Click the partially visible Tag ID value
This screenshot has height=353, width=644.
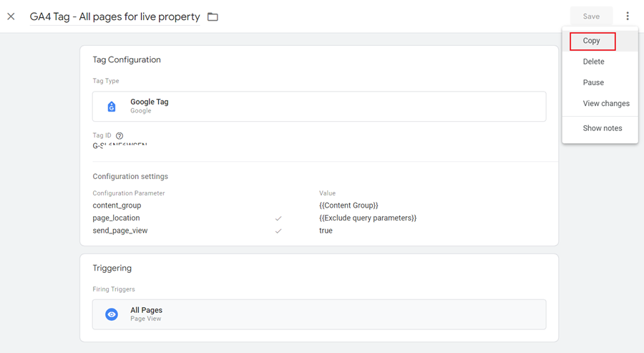coord(119,145)
